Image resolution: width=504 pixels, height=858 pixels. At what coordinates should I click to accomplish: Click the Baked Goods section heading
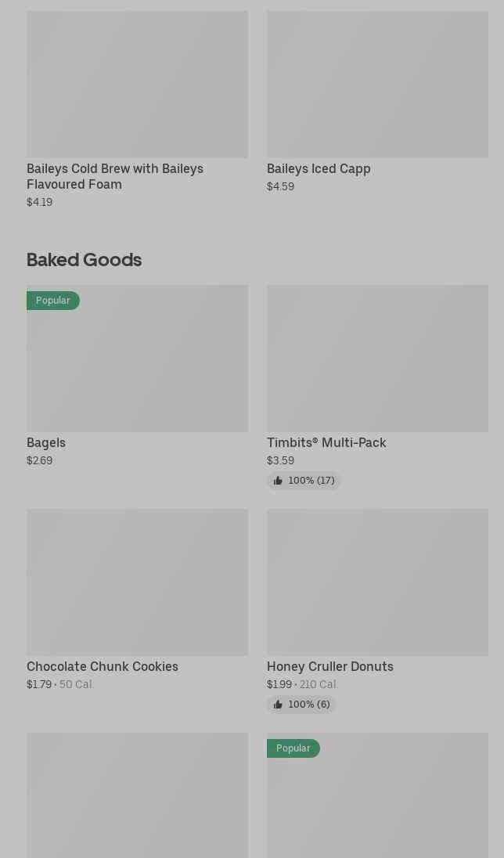tap(84, 259)
